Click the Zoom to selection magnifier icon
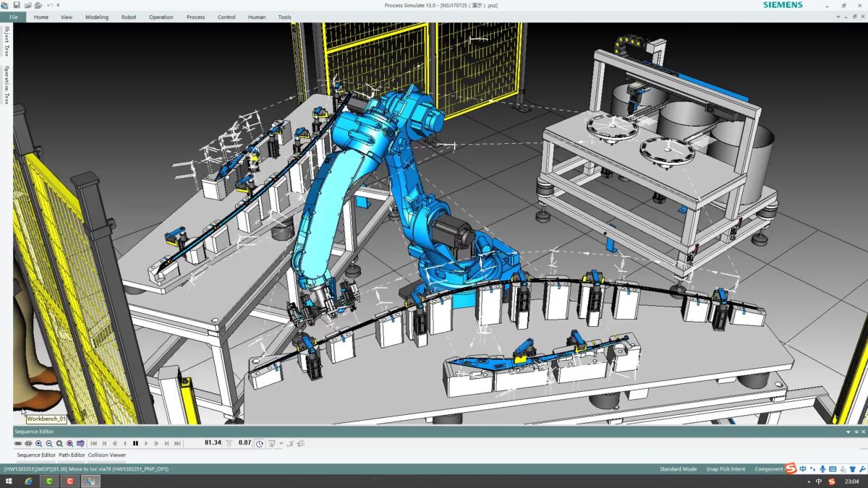 69,443
